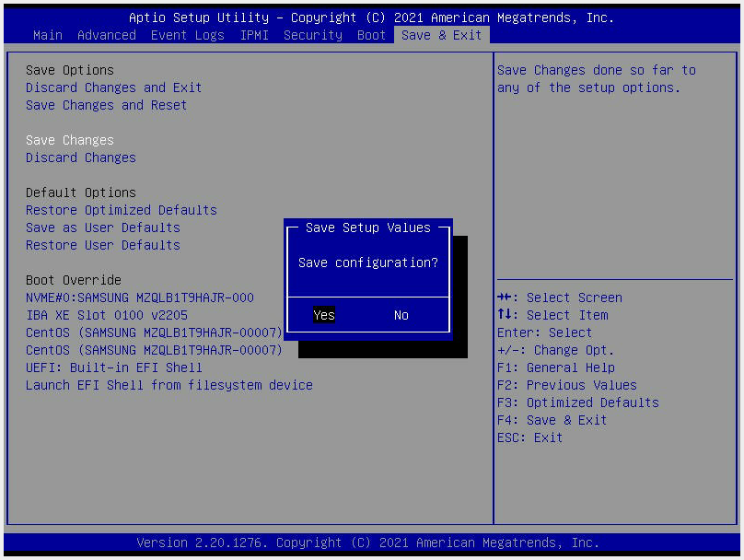Click the 'Save configuration?' prompt text
744x560 pixels.
[368, 262]
